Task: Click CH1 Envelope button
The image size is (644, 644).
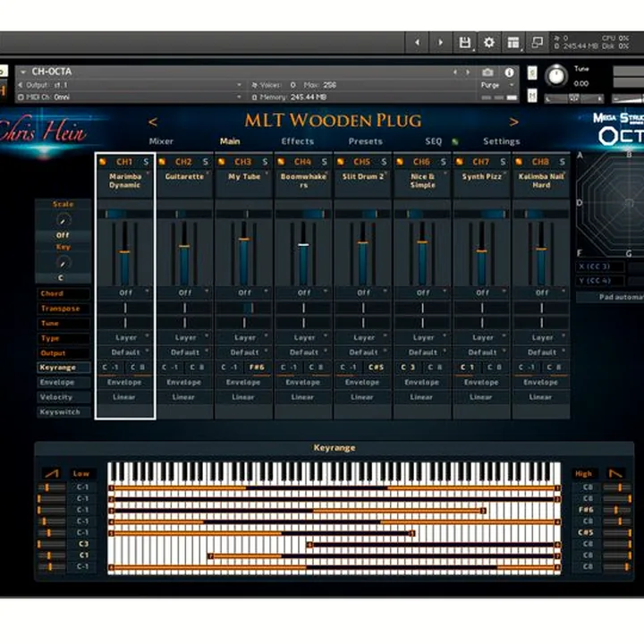Action: click(x=124, y=382)
